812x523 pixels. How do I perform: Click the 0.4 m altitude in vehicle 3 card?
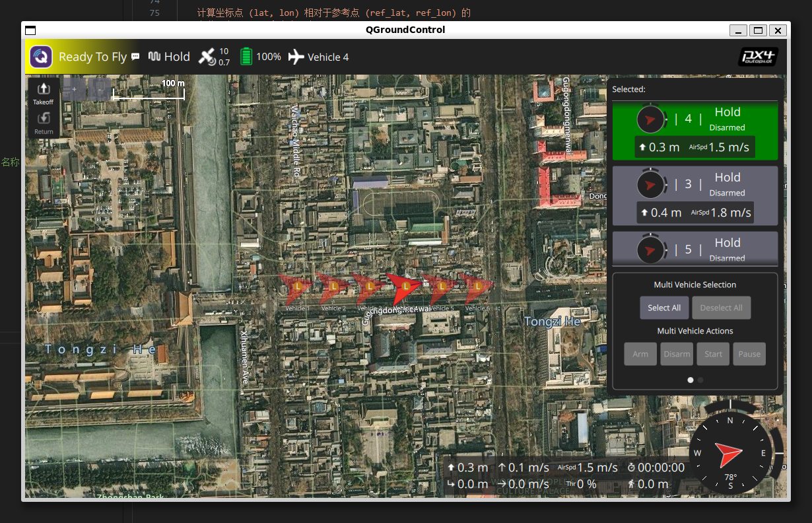[661, 213]
